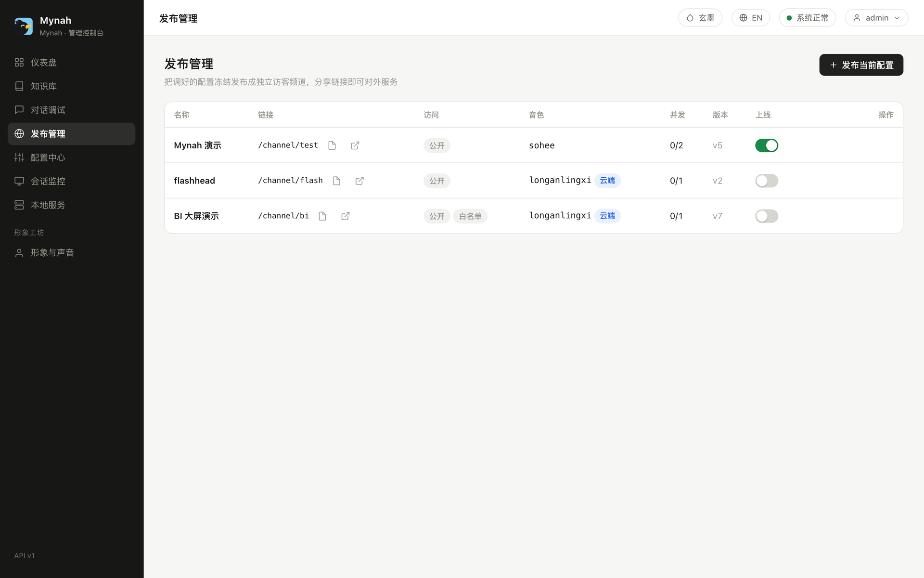Click the sohee voice value
The image size is (924, 578).
click(x=542, y=145)
